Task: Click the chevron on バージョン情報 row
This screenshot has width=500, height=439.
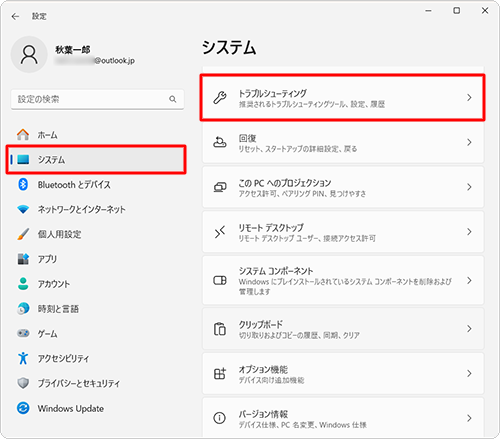Action: (x=469, y=418)
